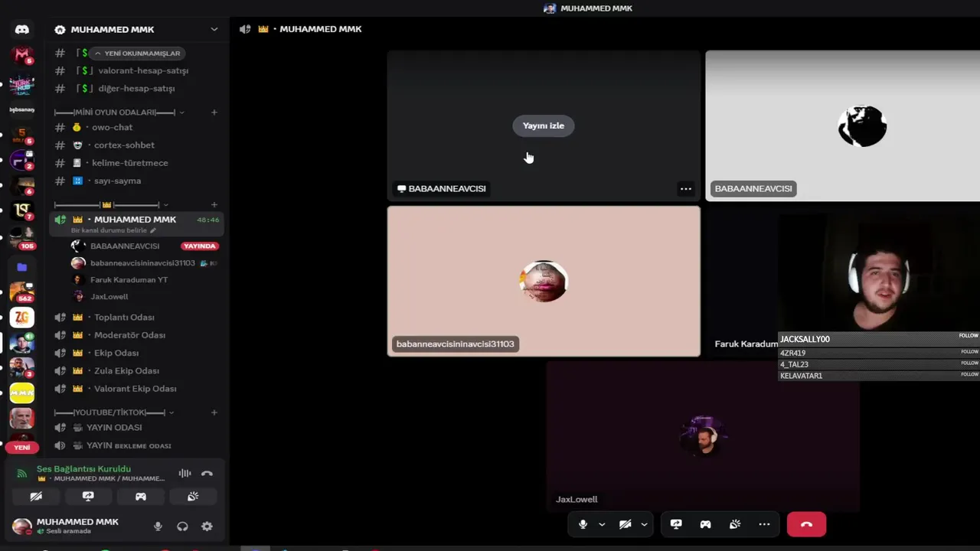Select BABAANNEAVCISI avatar video tile
980x551 pixels.
842,126
